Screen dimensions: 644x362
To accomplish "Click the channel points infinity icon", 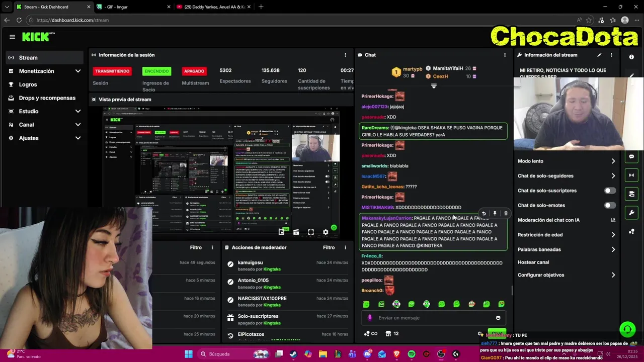I will pyautogui.click(x=370, y=333).
